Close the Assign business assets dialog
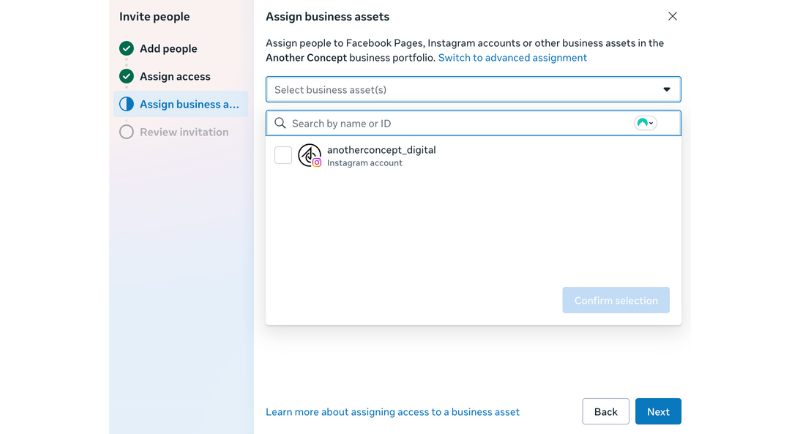 pos(672,16)
